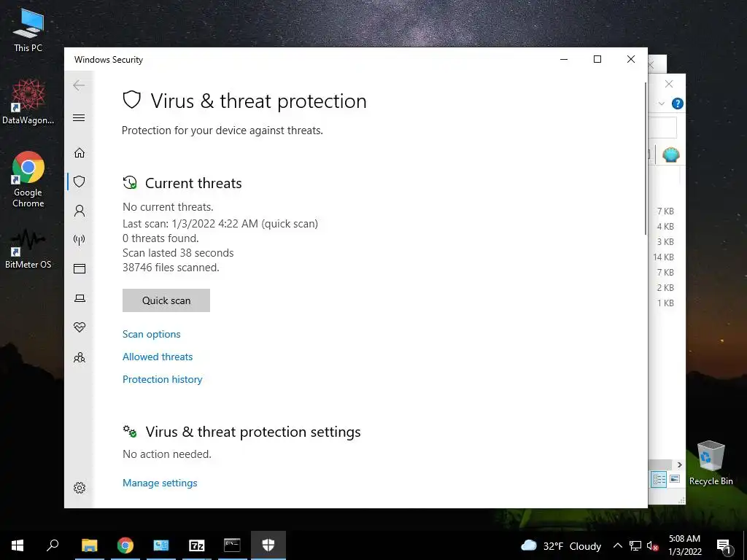
Task: Select Google Chrome desktop shortcut
Action: click(28, 179)
